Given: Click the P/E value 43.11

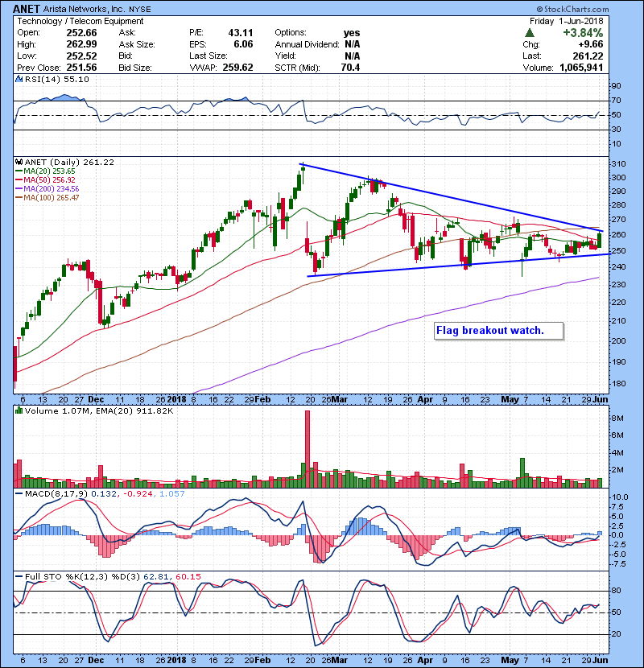Looking at the screenshot, I should tap(241, 33).
